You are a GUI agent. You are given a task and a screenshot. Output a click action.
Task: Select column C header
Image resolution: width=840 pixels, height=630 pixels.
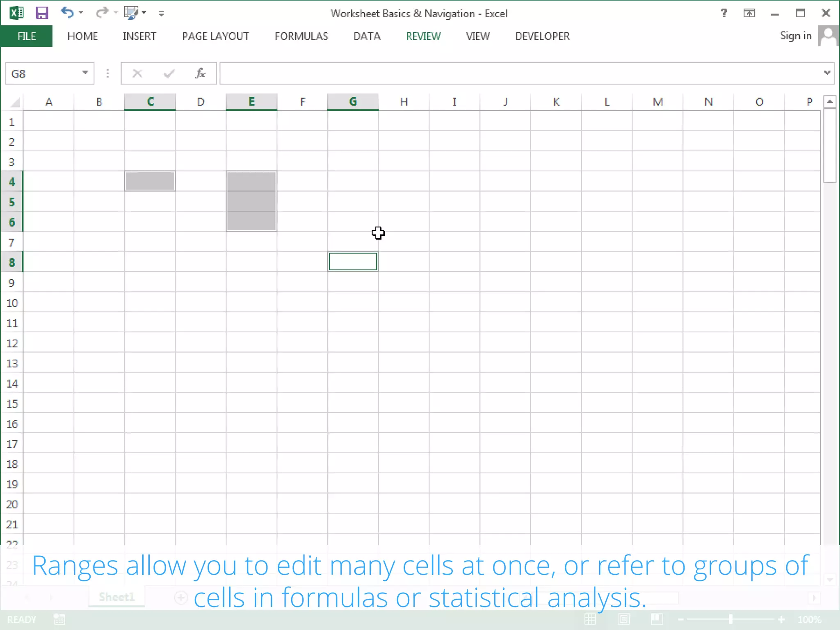click(x=150, y=102)
